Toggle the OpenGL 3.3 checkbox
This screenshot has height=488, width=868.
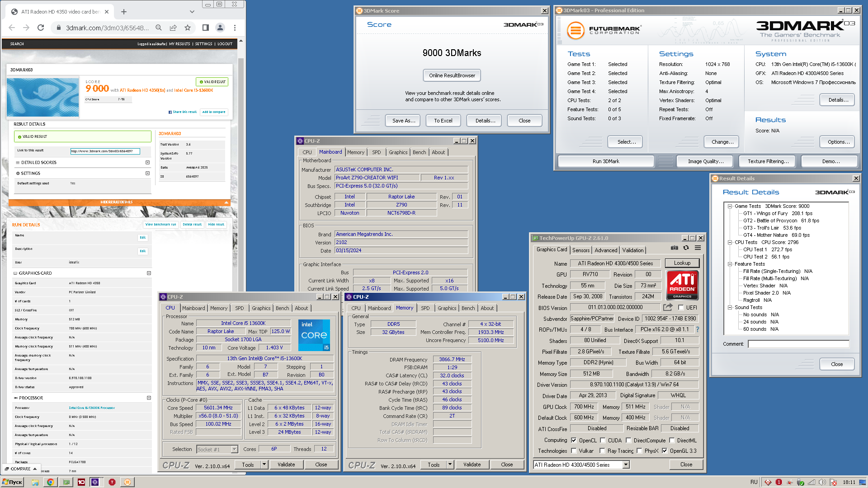pyautogui.click(x=665, y=451)
